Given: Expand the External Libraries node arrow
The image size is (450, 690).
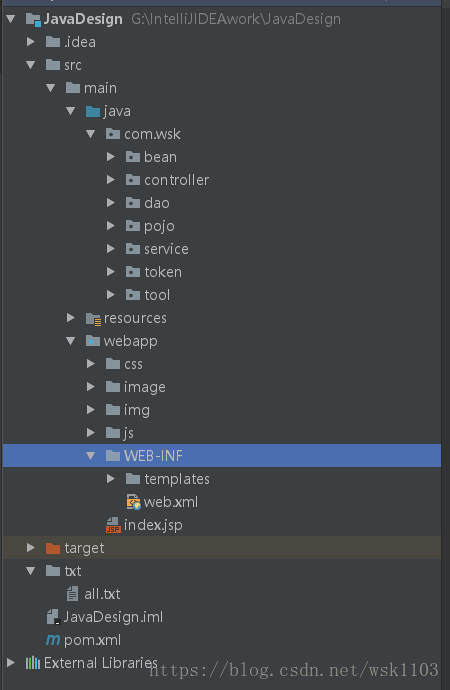Looking at the screenshot, I should coord(11,663).
